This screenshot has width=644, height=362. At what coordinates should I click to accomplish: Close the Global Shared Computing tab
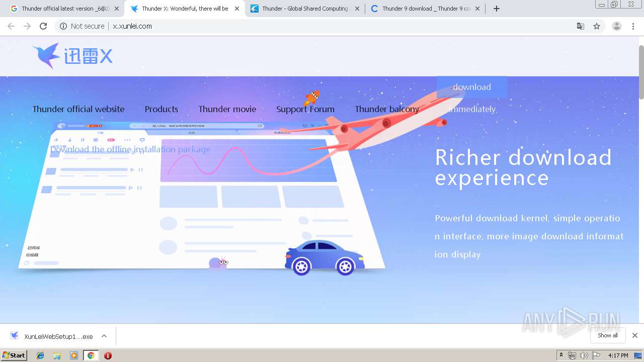(x=357, y=9)
